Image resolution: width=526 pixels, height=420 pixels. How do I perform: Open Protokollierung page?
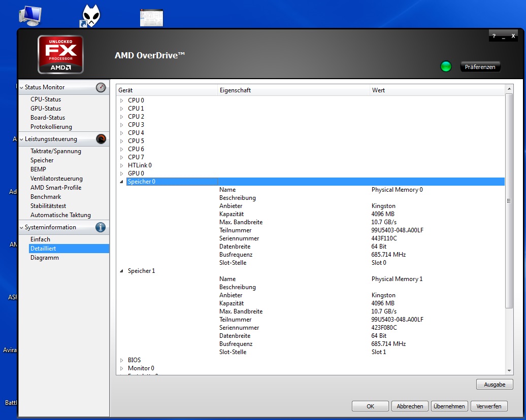51,127
